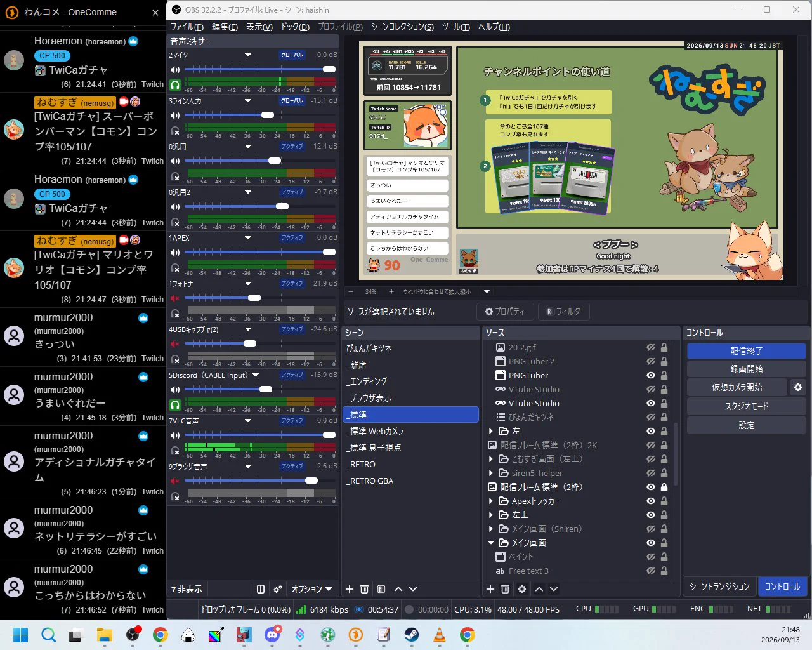This screenshot has width=812, height=650.
Task: Unmute the 9ブラウザ音声 channel
Action: 175,481
